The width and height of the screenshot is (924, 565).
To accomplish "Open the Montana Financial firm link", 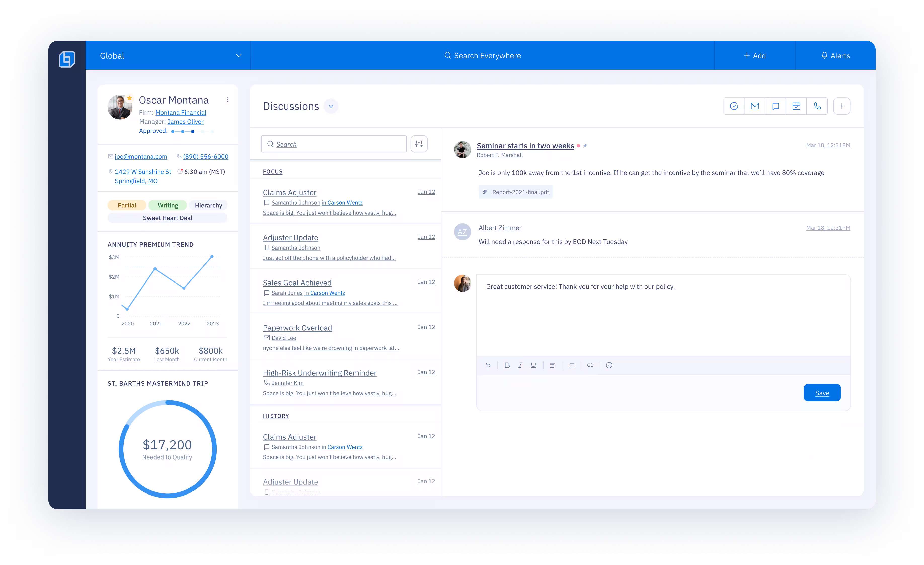I will (180, 113).
